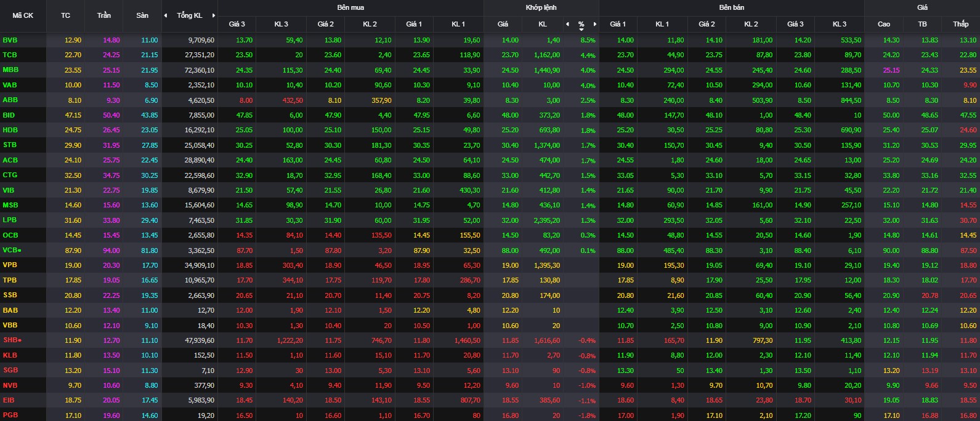Click the Thấp low price header

[961, 24]
